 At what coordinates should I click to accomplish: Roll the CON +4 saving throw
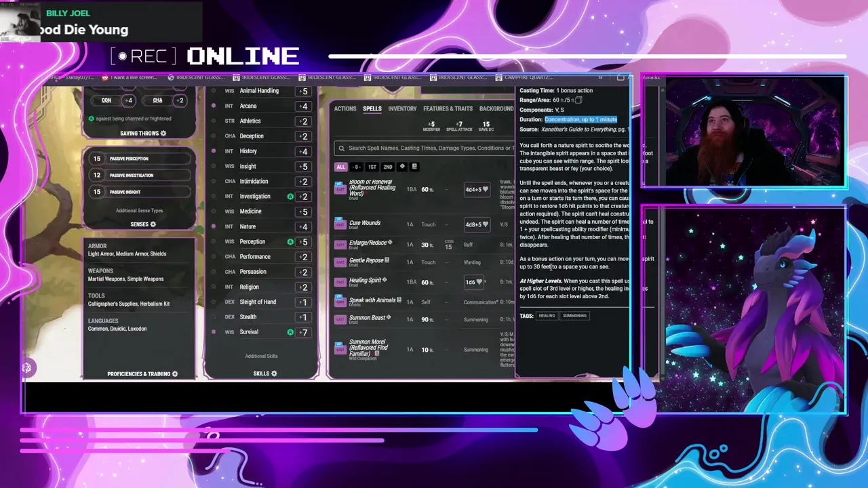tap(127, 100)
